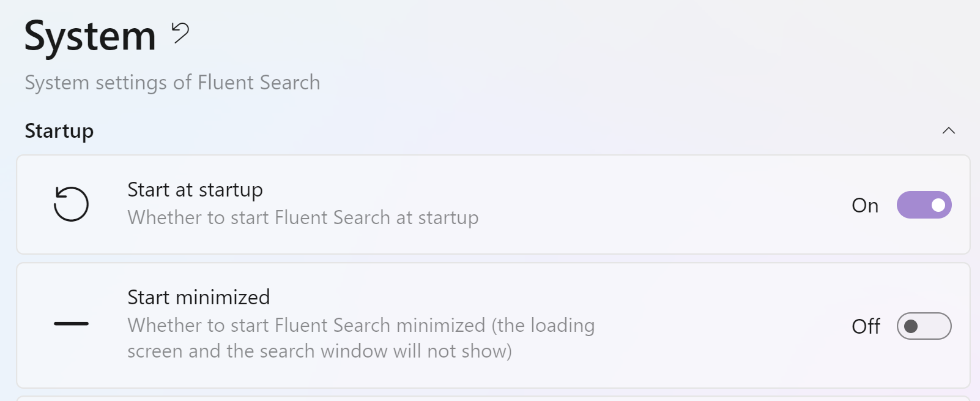Disable the Start at startup toggle

[925, 204]
